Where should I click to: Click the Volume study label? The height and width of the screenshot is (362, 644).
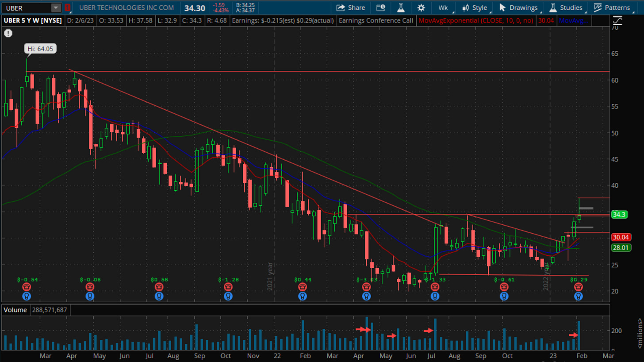click(15, 310)
